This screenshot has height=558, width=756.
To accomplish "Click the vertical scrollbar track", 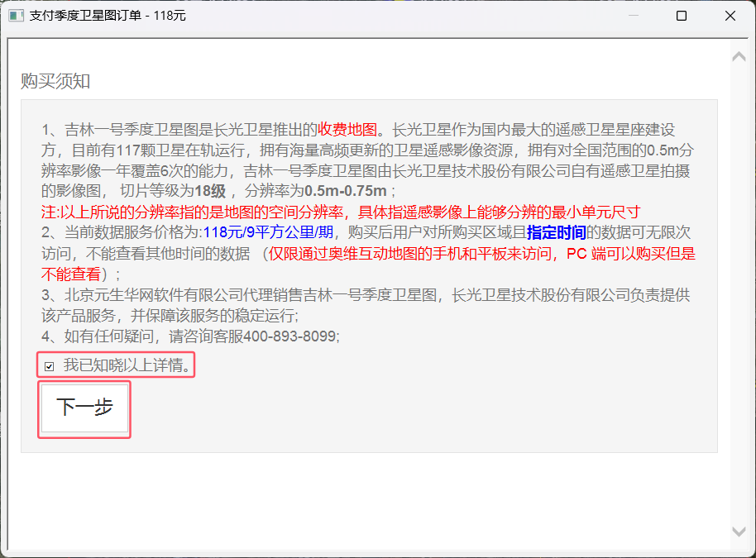I will [739, 289].
